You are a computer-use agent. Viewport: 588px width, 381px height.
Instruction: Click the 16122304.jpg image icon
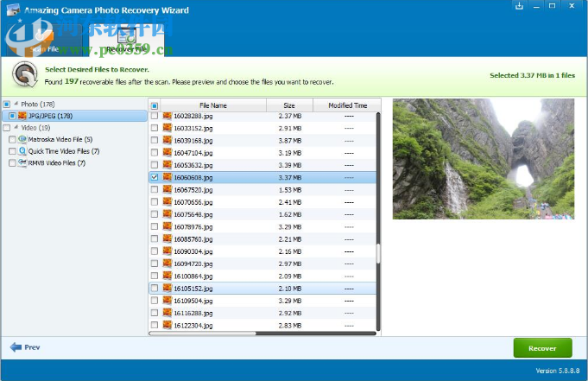pos(168,325)
